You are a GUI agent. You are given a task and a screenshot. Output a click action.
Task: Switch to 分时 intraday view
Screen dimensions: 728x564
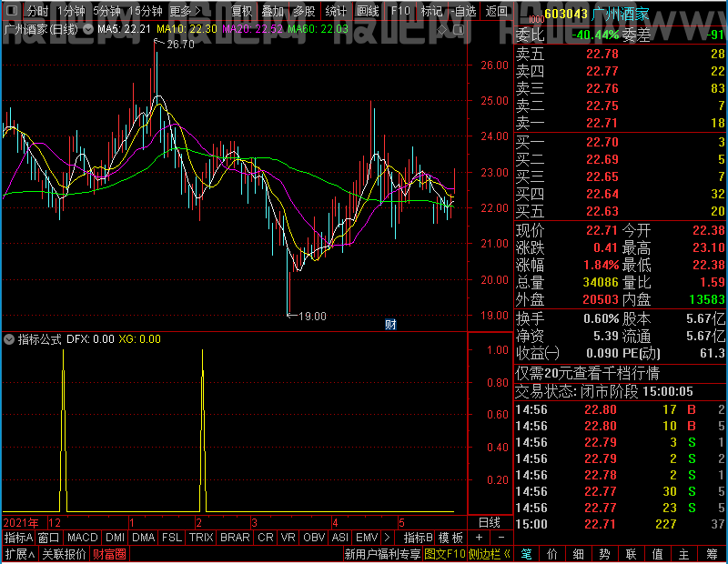[x=37, y=11]
